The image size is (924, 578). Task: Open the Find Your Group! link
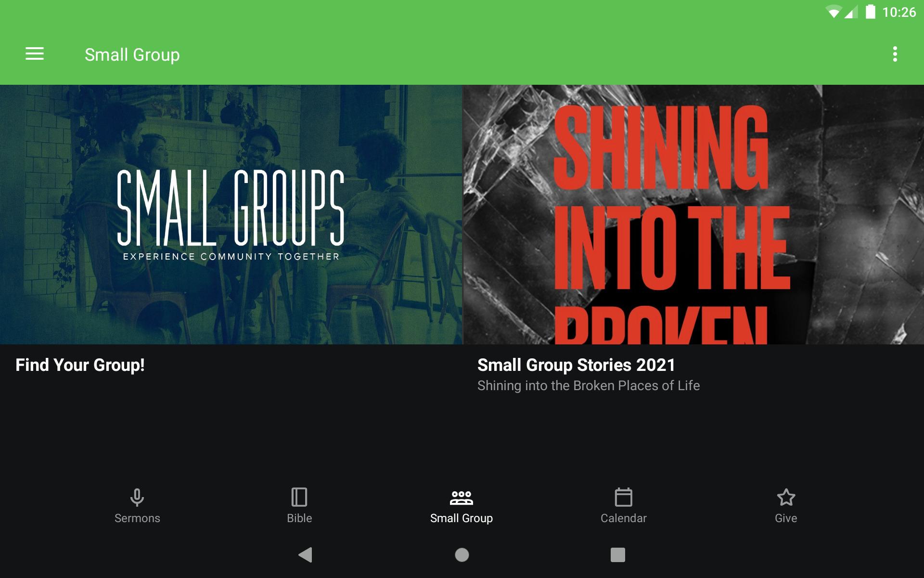point(80,365)
